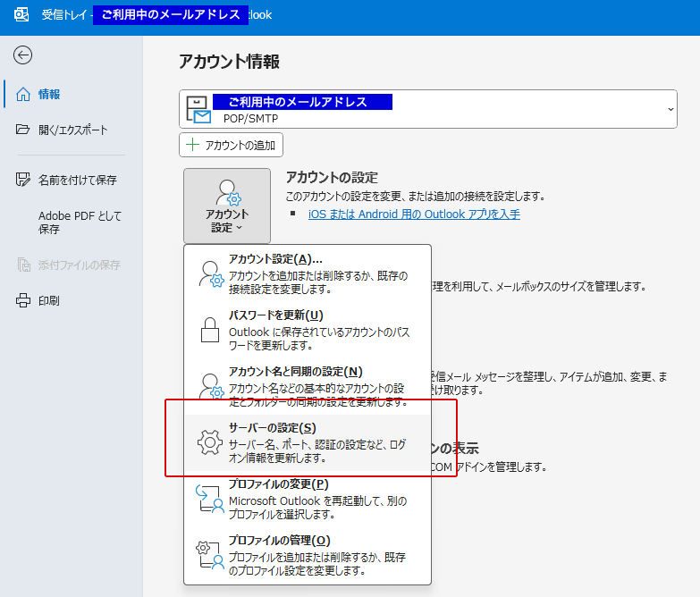Screen dimensions: 700x597
Task: Click the back arrow circle icon
Action: tap(23, 55)
